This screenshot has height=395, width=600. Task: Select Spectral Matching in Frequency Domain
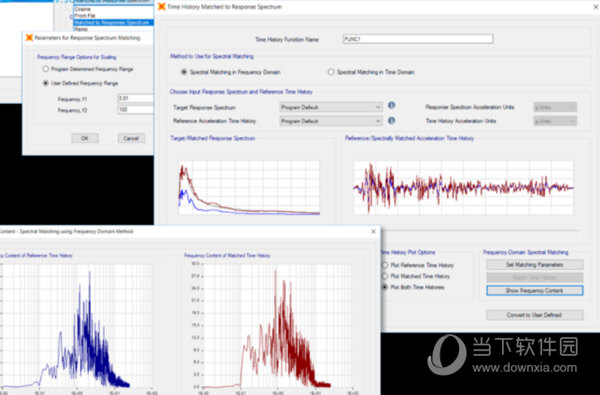184,72
